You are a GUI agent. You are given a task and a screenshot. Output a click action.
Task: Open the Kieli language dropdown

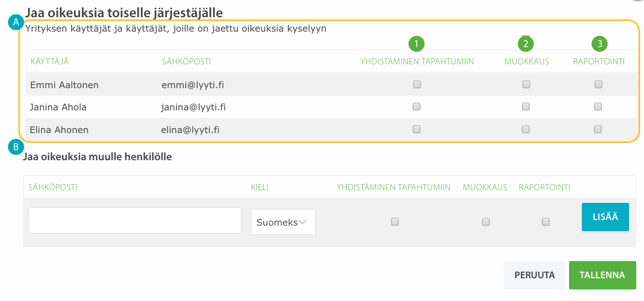[x=283, y=222]
